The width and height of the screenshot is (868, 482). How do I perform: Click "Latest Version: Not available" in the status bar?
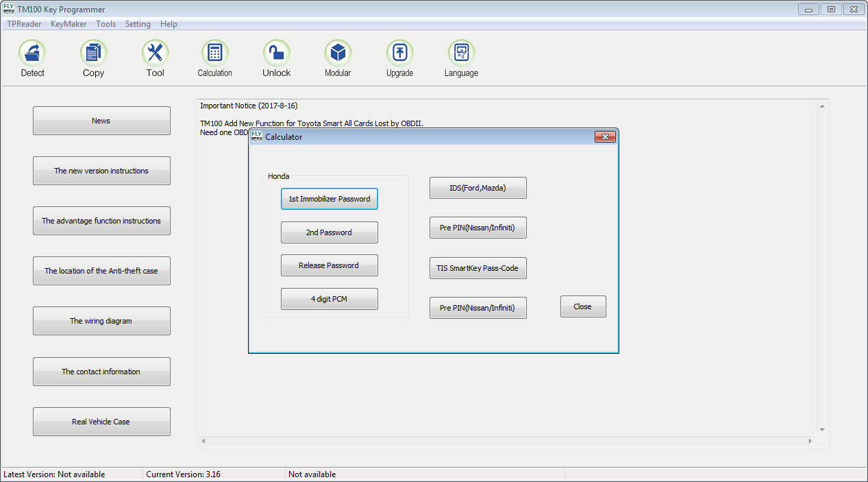(55, 474)
